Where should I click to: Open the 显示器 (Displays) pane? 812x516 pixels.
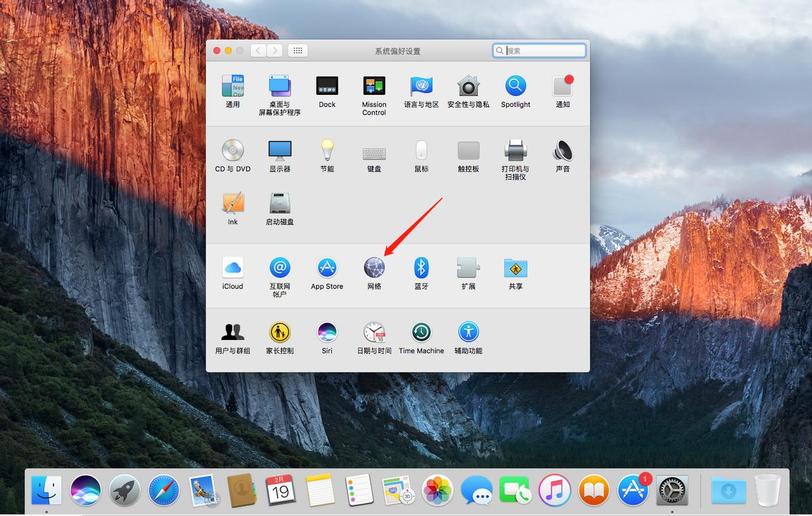[279, 150]
